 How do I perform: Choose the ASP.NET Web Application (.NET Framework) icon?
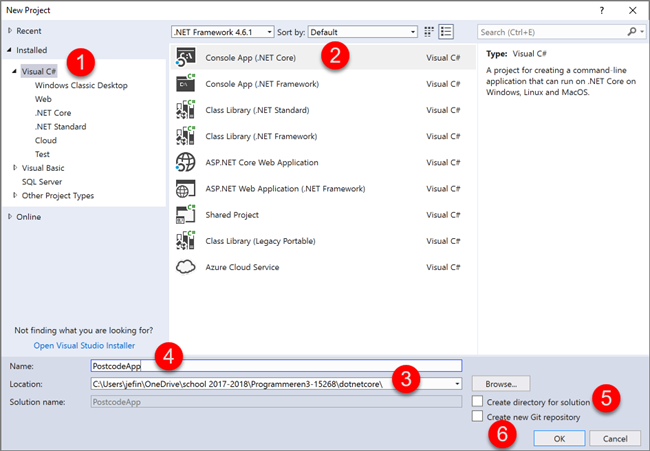pyautogui.click(x=186, y=189)
